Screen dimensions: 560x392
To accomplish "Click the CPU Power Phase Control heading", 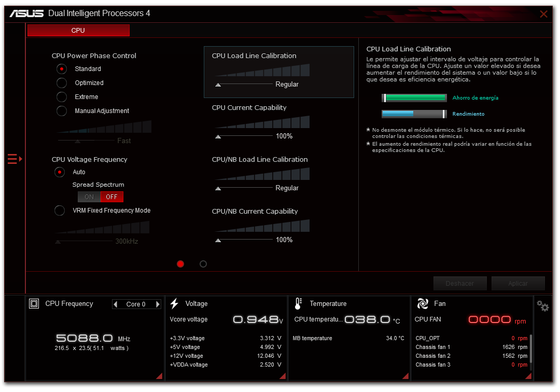I will click(94, 55).
